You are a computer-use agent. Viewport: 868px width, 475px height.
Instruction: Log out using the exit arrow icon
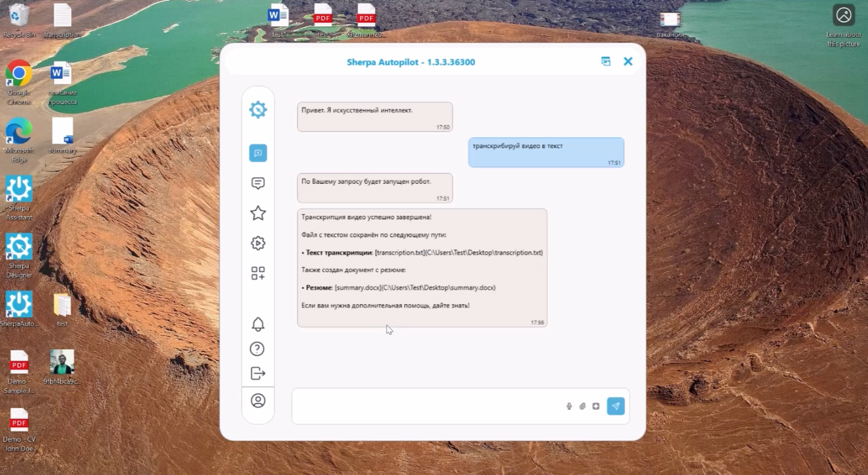coord(258,374)
